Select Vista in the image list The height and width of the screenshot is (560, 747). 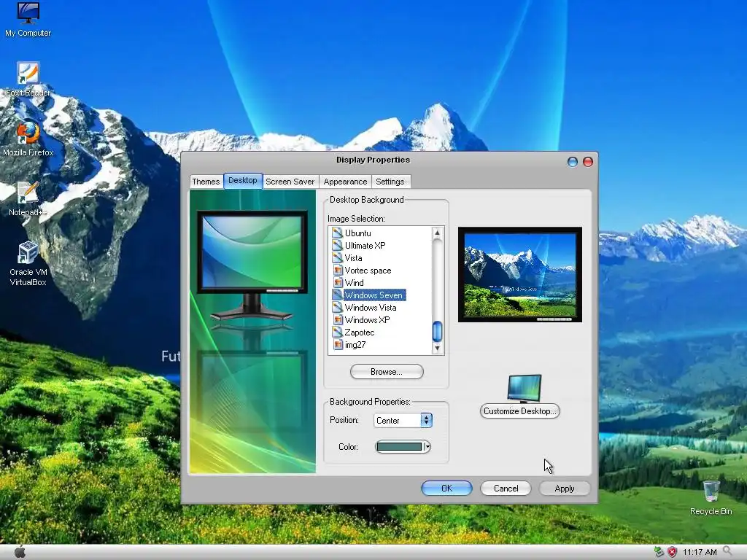click(353, 257)
